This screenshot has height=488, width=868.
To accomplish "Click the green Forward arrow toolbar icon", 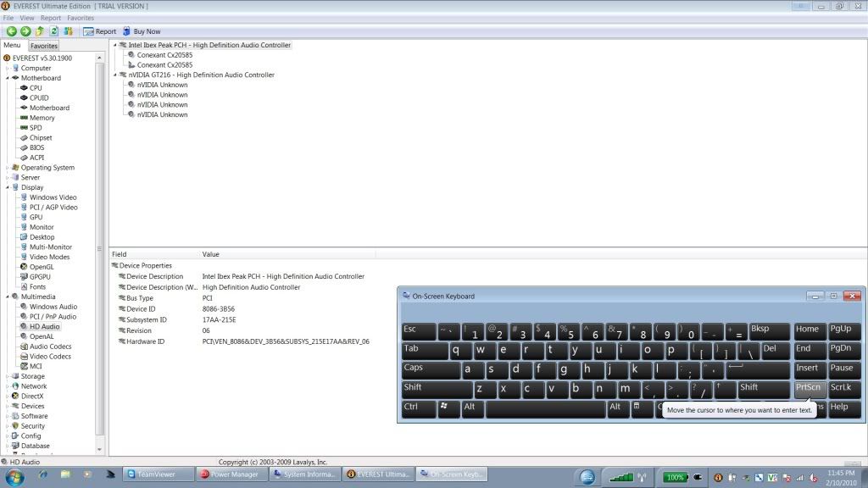I will (25, 31).
